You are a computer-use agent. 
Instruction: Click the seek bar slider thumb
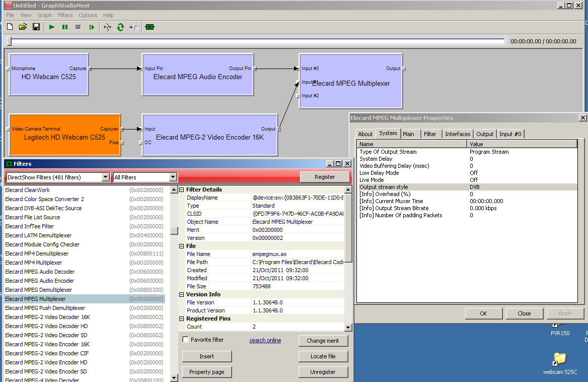click(10, 41)
